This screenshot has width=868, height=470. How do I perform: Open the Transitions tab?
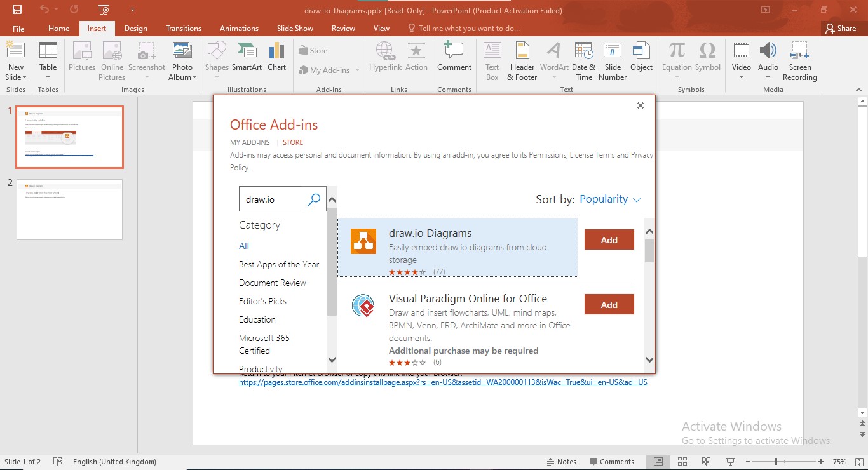pyautogui.click(x=184, y=29)
